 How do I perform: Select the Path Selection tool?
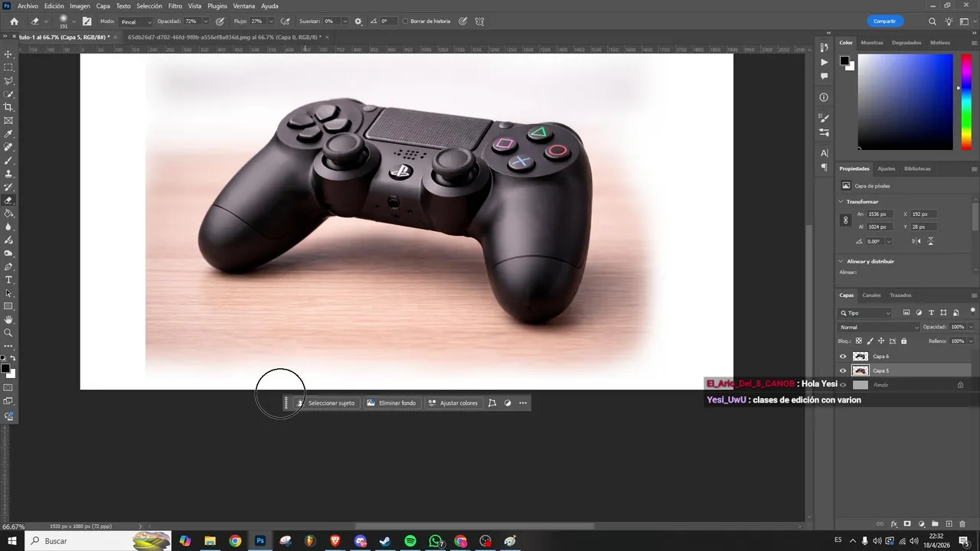tap(8, 293)
